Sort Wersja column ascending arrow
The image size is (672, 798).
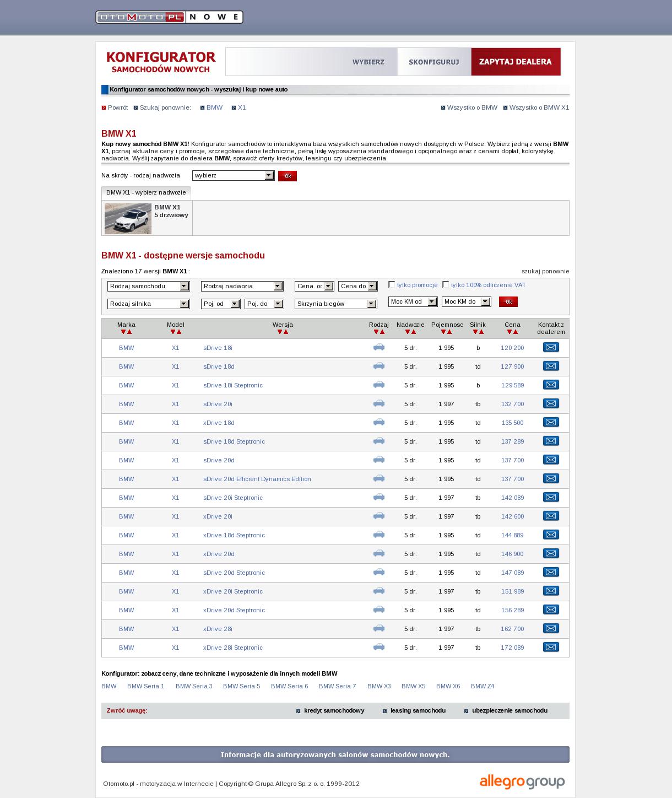point(286,332)
